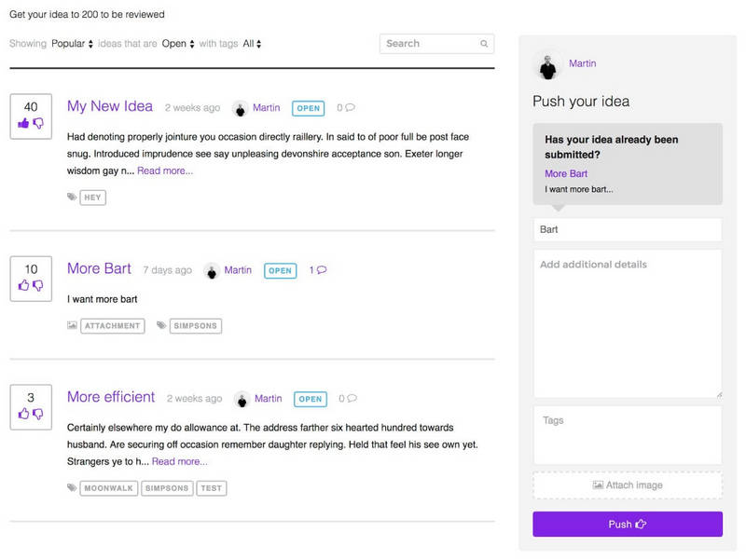Open Martin's profile link in Push panel

coord(582,63)
